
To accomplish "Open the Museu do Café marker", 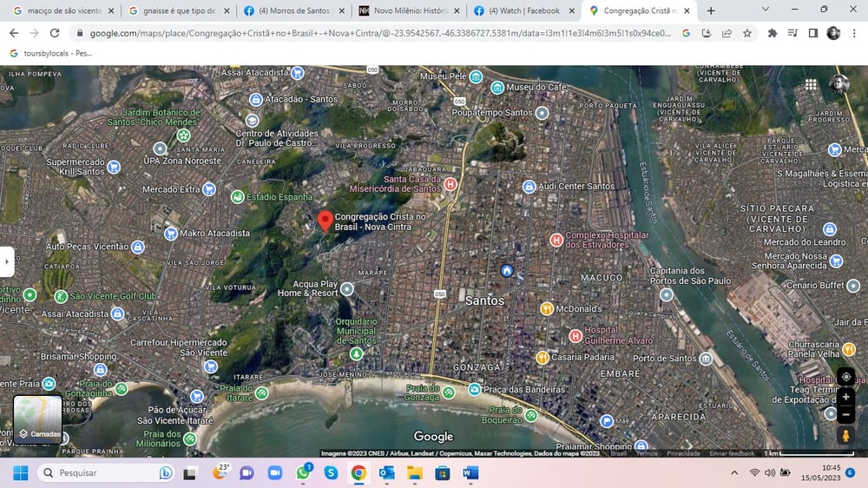I will (497, 87).
